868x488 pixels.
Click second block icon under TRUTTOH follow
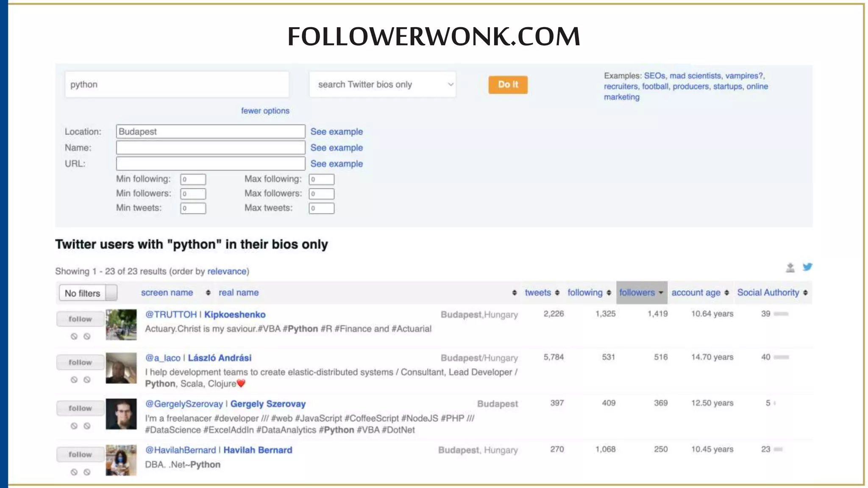click(87, 336)
